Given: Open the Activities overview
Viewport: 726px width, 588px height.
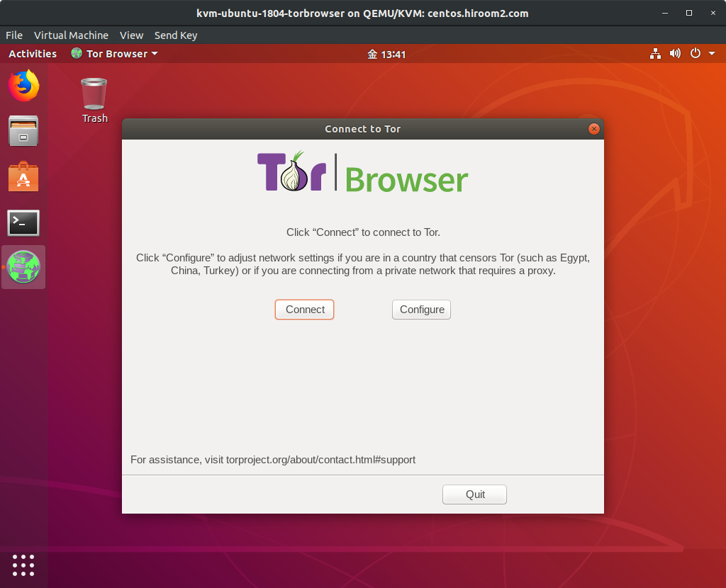Looking at the screenshot, I should pos(33,54).
